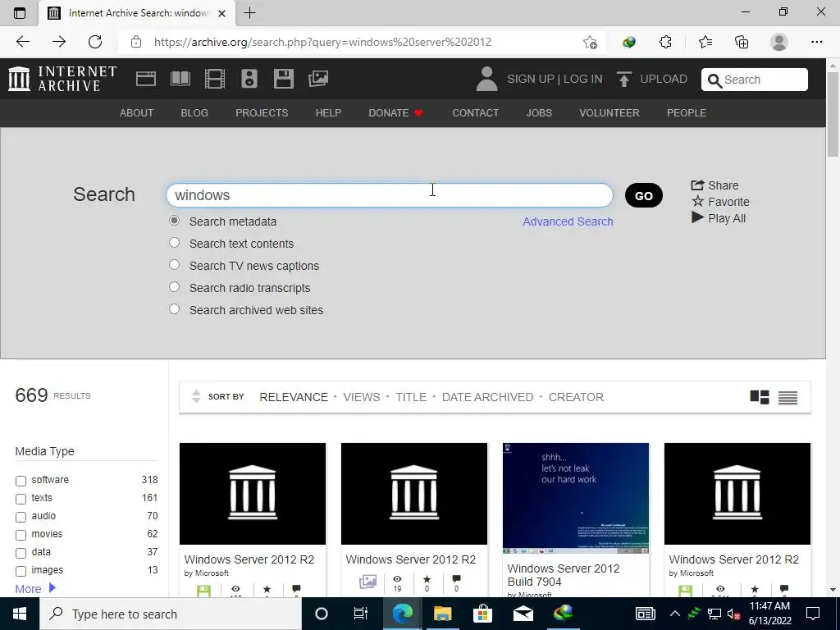Select the Search TV news captions radio option
The height and width of the screenshot is (630, 840).
coord(174,265)
